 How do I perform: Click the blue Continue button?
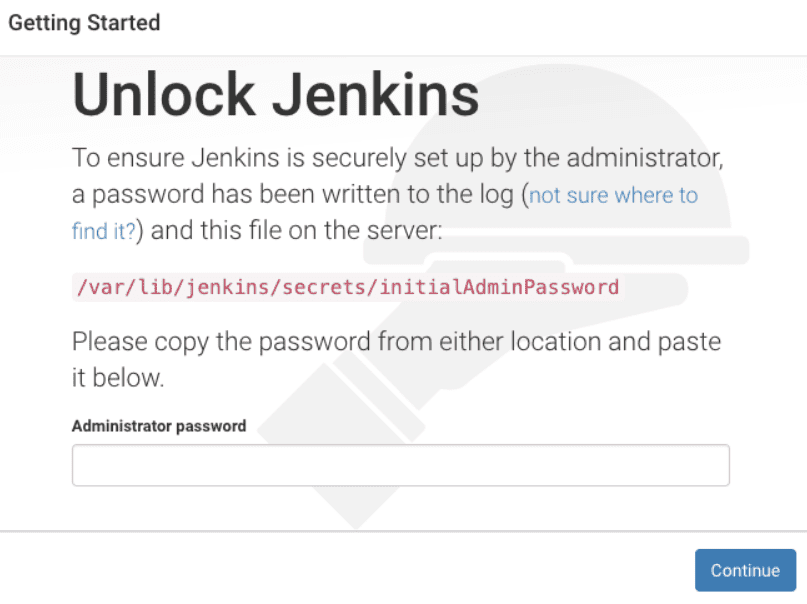tap(745, 570)
